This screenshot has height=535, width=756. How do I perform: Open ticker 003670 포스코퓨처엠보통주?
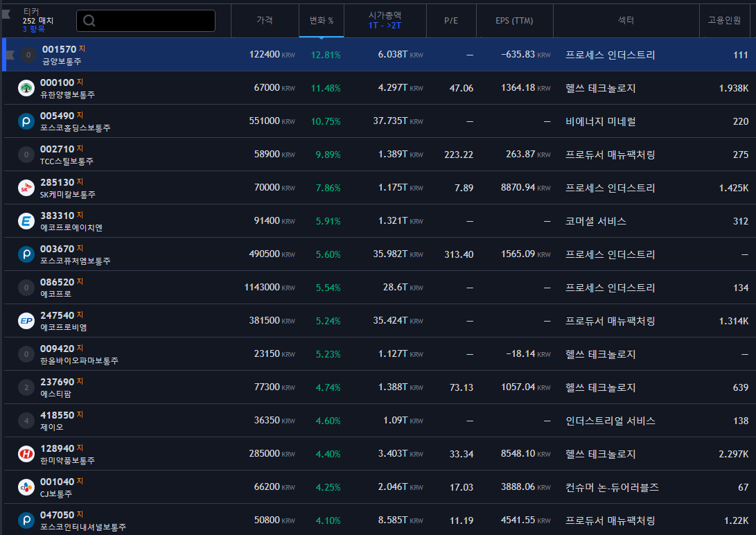click(76, 254)
